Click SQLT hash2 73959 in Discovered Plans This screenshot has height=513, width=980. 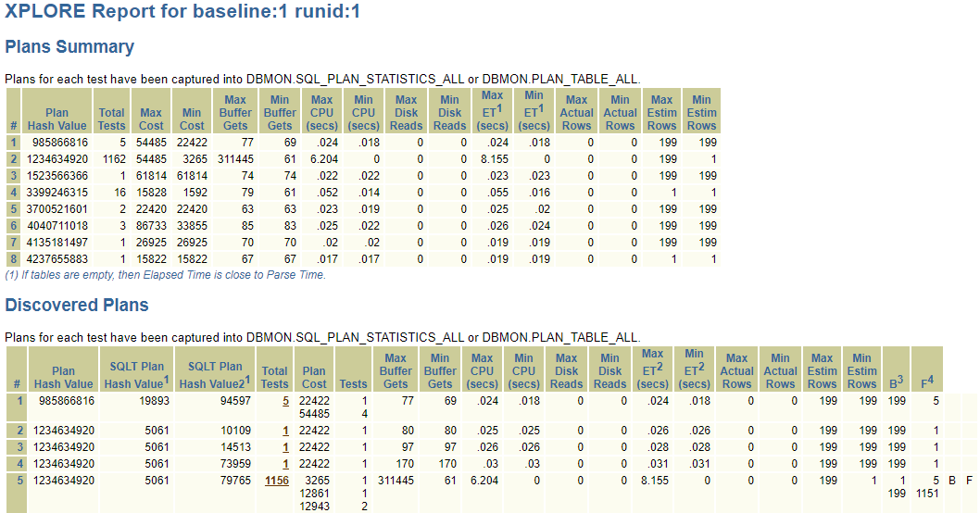pyautogui.click(x=235, y=464)
